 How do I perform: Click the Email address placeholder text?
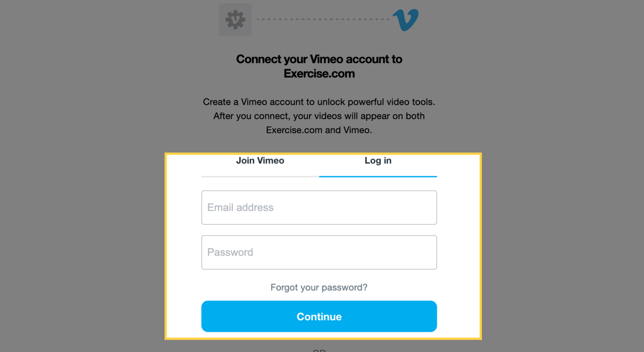click(x=240, y=207)
